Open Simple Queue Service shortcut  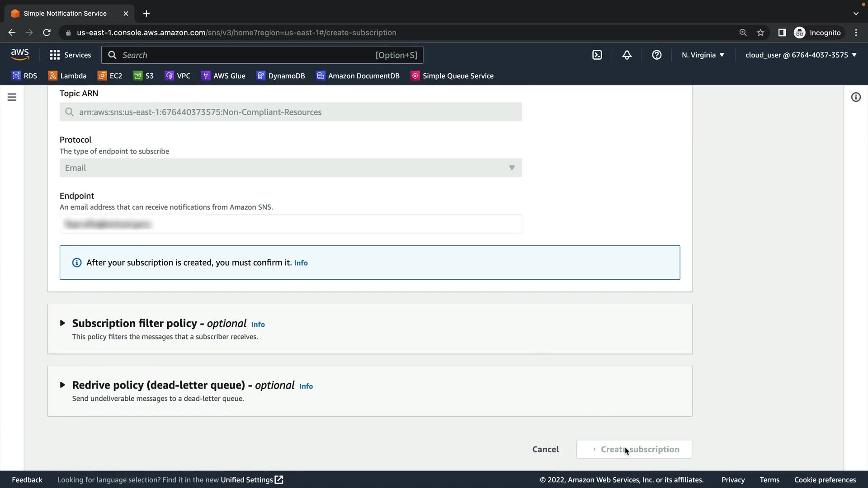[x=452, y=76]
